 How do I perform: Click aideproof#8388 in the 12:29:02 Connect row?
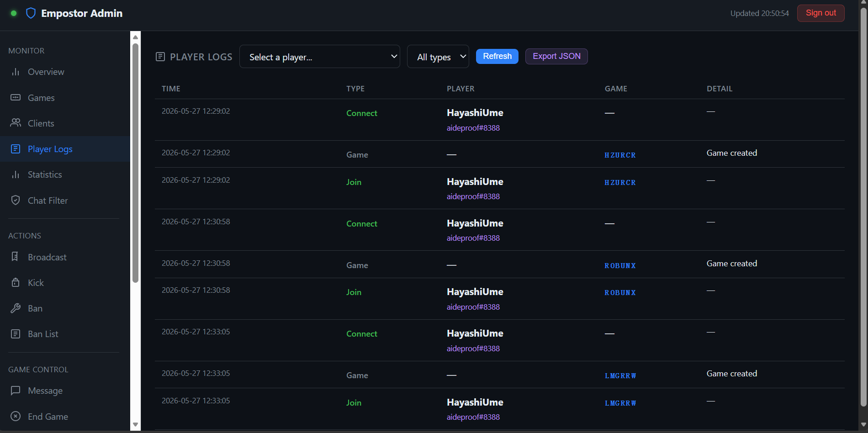(473, 128)
